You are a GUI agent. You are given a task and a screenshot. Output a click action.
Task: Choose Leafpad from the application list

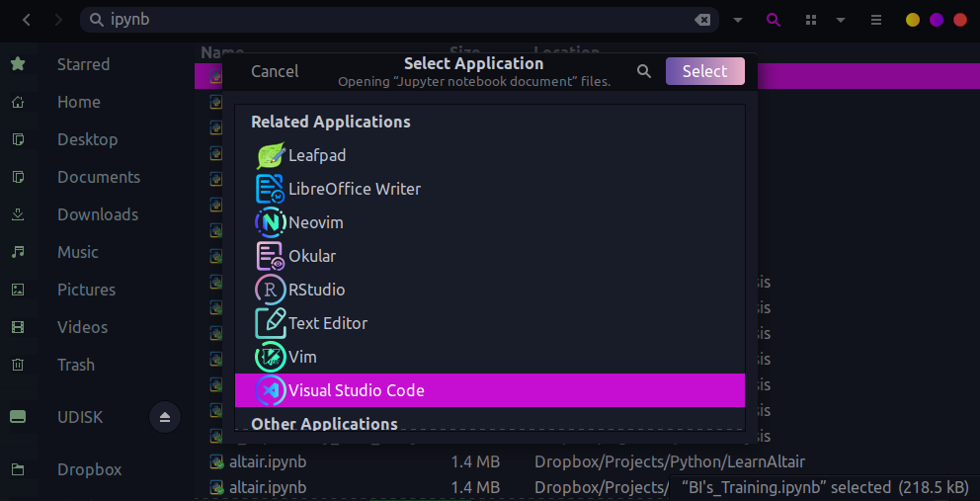tap(490, 155)
